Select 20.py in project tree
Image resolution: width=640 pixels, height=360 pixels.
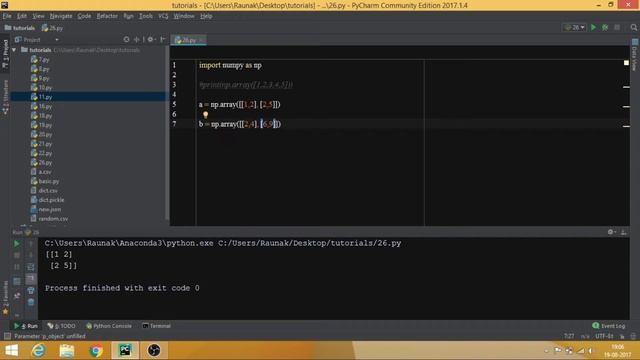pyautogui.click(x=41, y=135)
